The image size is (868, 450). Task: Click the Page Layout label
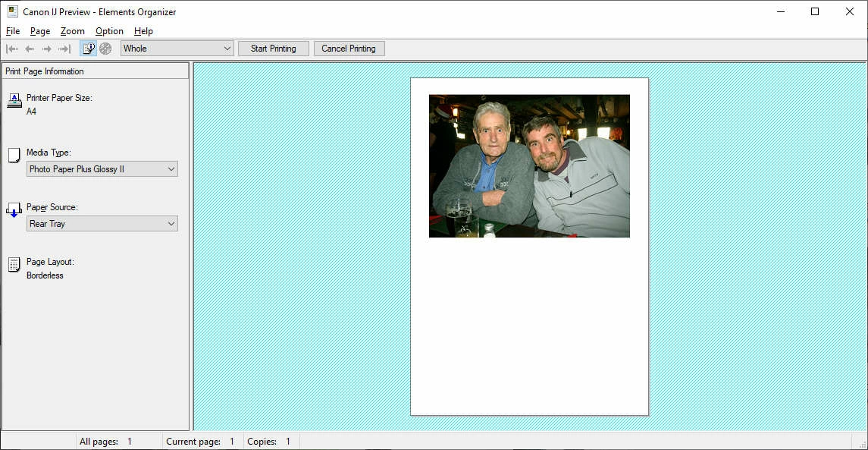click(x=50, y=262)
